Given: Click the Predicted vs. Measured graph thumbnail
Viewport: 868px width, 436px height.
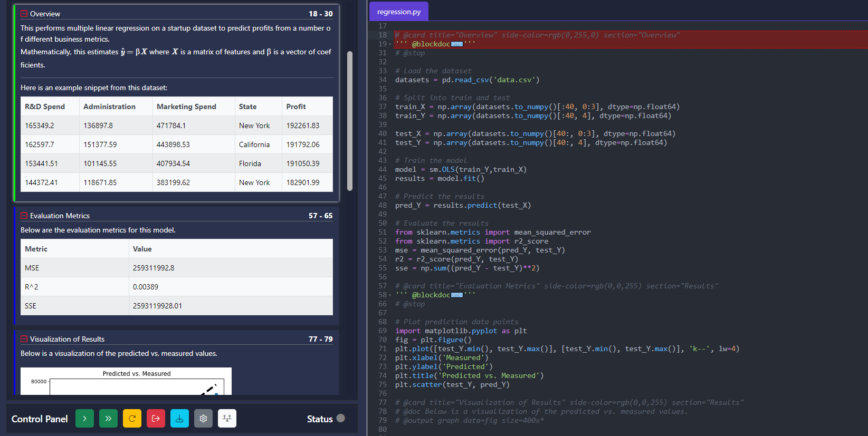Looking at the screenshot, I should coord(126,381).
